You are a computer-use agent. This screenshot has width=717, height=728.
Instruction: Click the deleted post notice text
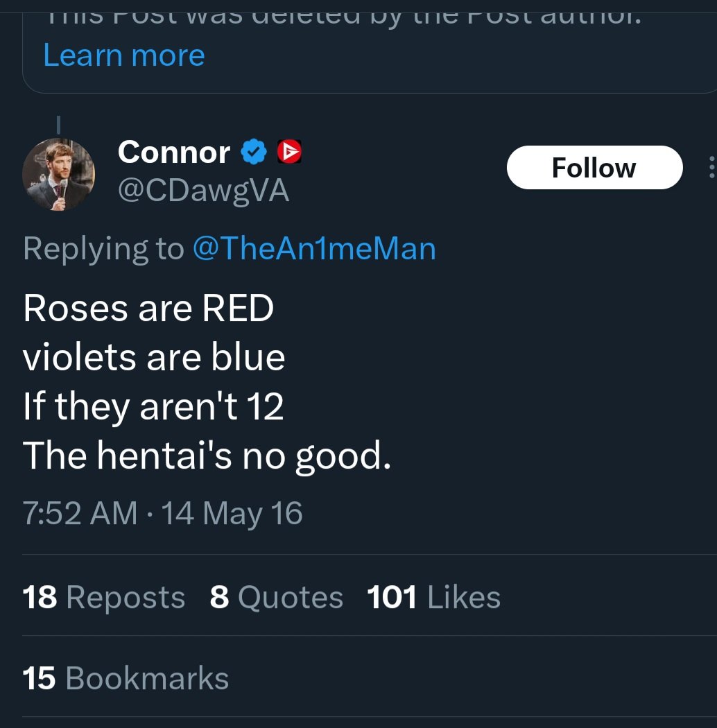click(x=343, y=15)
